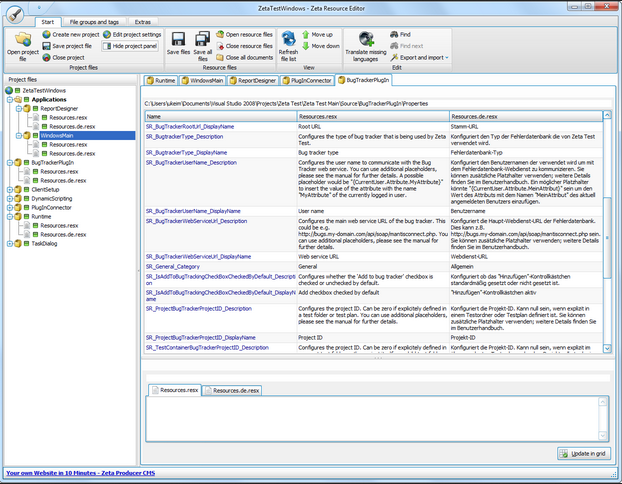Open project file from ribbon
622x484 pixels.
pyautogui.click(x=23, y=46)
